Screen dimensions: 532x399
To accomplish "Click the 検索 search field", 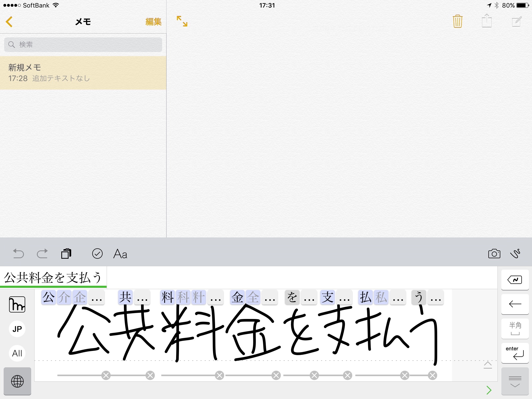I will (x=83, y=45).
